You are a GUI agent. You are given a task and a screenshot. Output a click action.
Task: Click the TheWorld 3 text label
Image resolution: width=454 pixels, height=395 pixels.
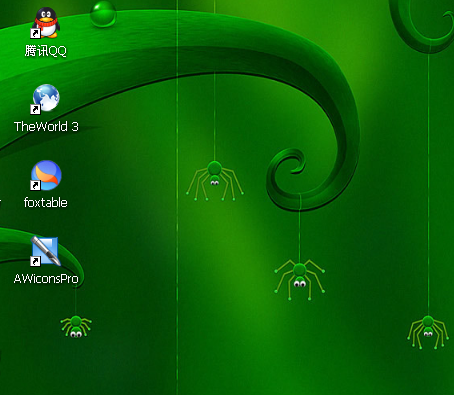click(46, 127)
